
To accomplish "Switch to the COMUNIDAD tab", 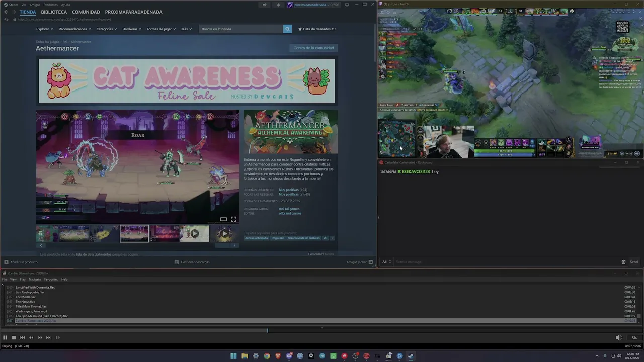I will pyautogui.click(x=86, y=12).
